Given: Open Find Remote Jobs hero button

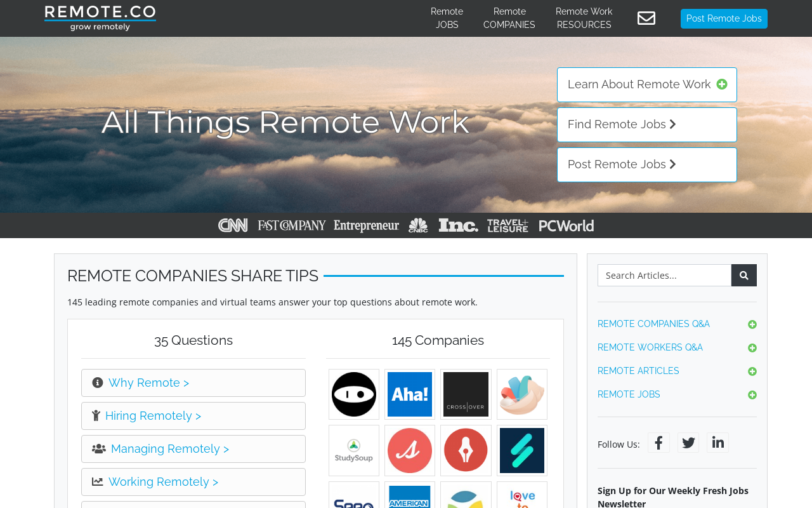Looking at the screenshot, I should (647, 124).
